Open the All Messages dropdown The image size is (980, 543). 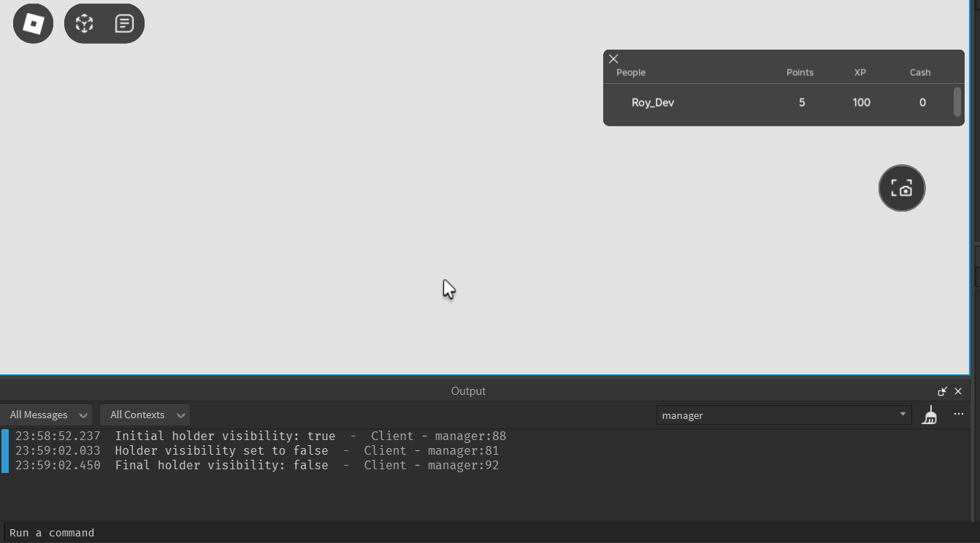coord(83,415)
